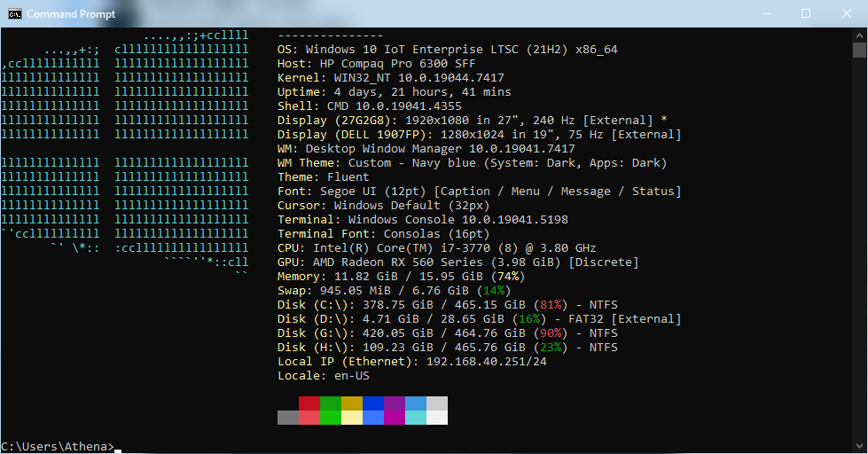The image size is (868, 454).
Task: Click the Local IP (Ethernet) line
Action: coord(412,362)
